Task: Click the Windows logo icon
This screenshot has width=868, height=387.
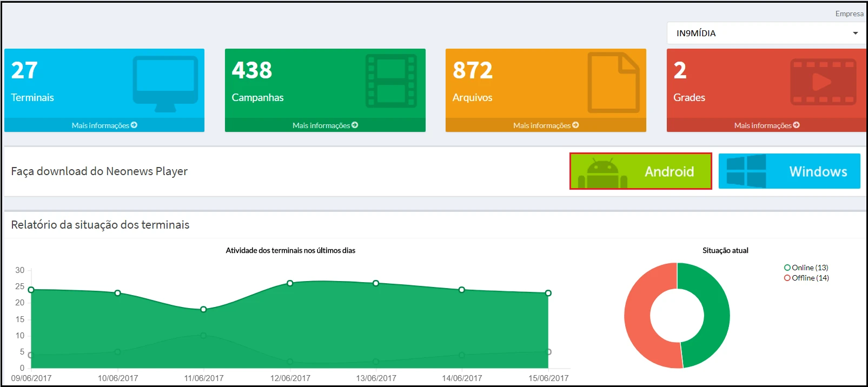Action: click(x=746, y=171)
